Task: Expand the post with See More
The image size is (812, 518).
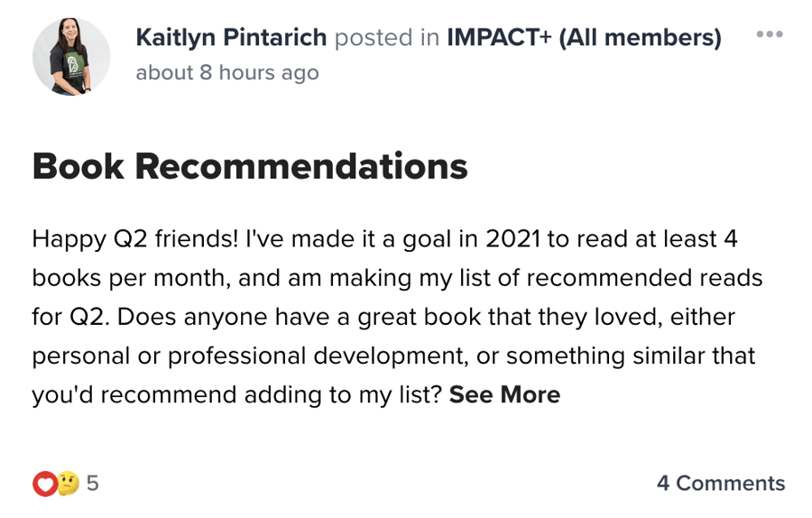Action: point(504,395)
